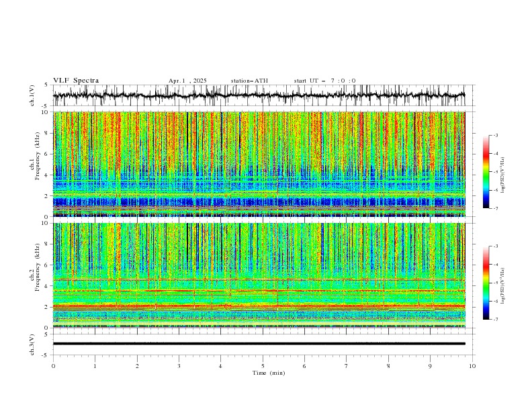Viewport: 532px width, 411px height.
Task: Click the ch.1(V) waveform trace
Action: point(259,95)
